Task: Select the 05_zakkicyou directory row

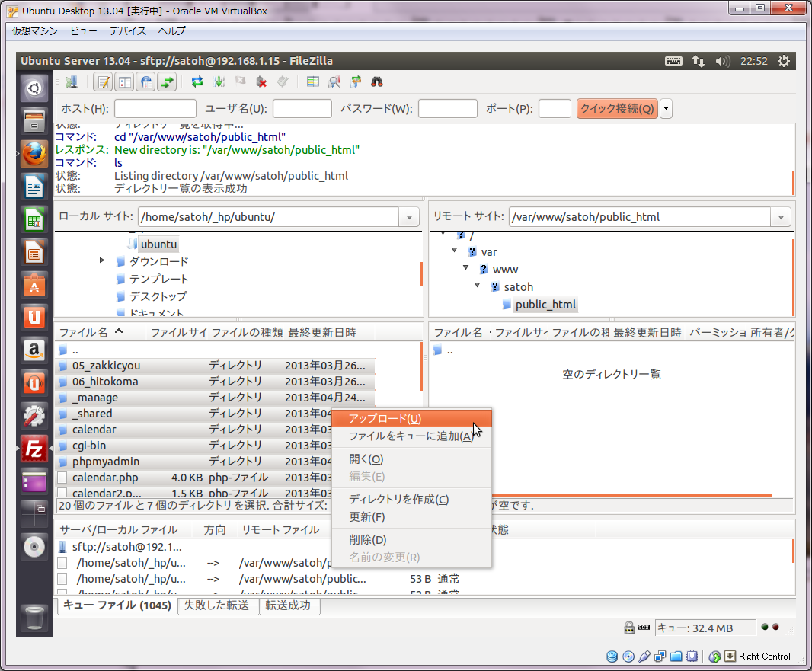Action: (215, 366)
